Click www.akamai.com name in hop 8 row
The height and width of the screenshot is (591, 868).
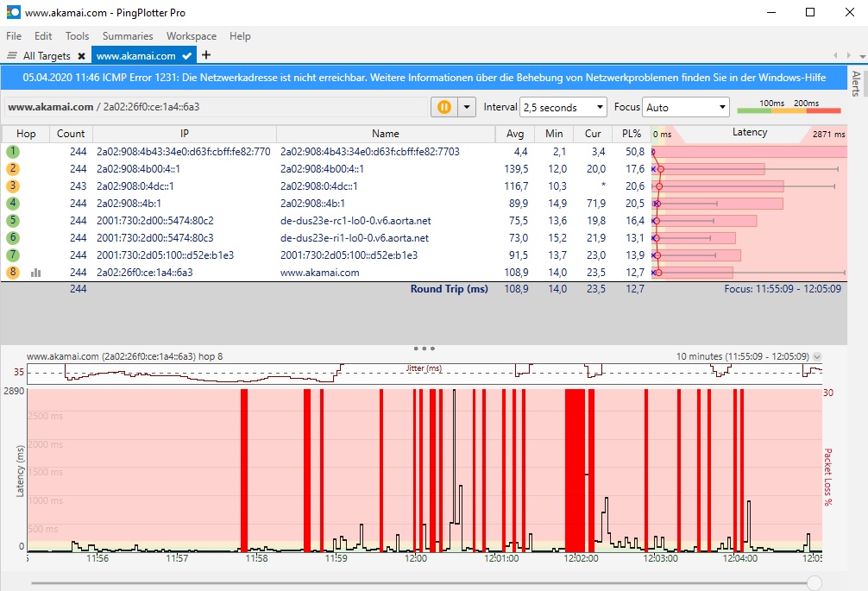(319, 273)
